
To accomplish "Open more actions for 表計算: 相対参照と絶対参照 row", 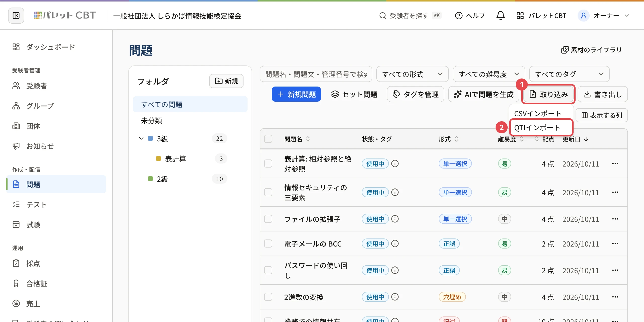I will pyautogui.click(x=615, y=164).
